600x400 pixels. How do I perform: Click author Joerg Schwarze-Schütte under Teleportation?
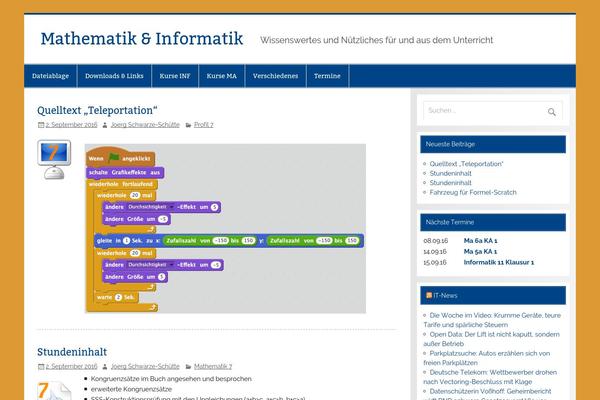(x=145, y=125)
